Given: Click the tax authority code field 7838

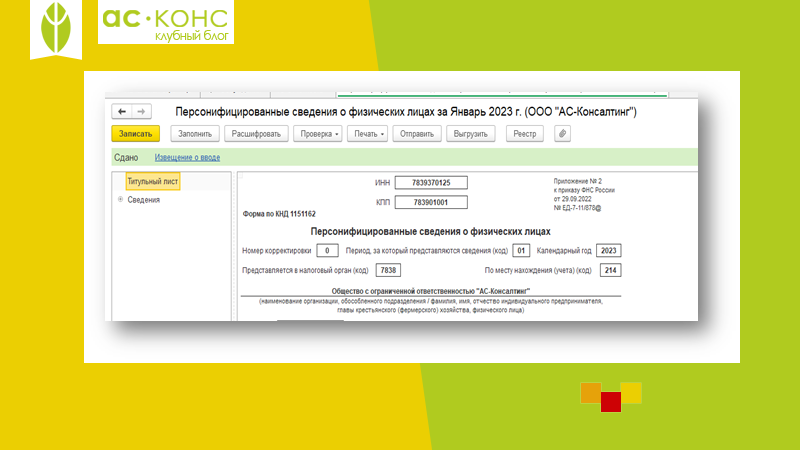Looking at the screenshot, I should tap(388, 270).
